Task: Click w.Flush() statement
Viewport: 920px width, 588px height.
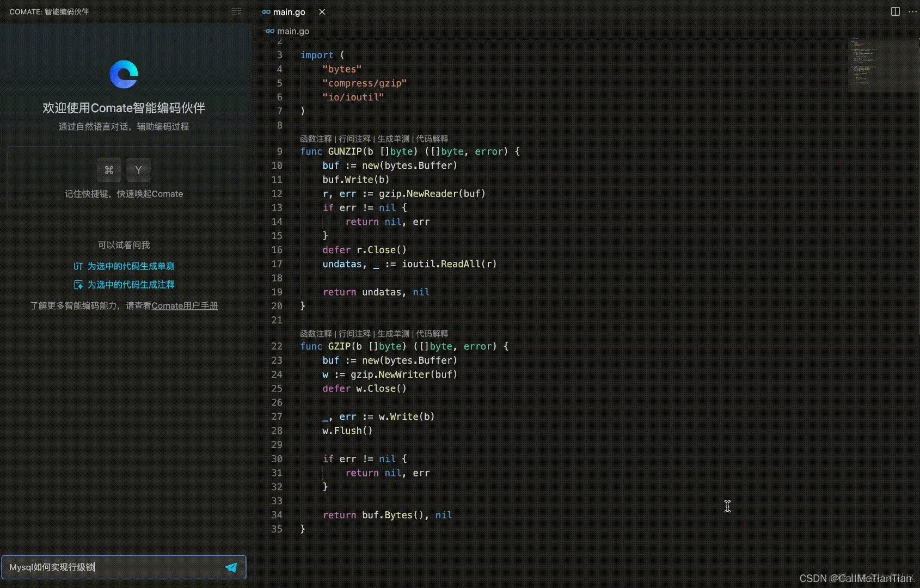Action: [x=348, y=431]
